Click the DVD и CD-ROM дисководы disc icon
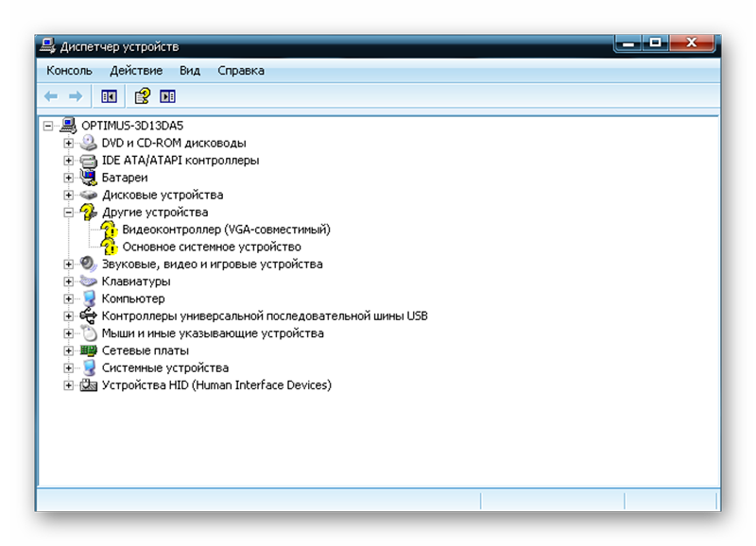Viewport: 756px width, 546px height. click(89, 143)
